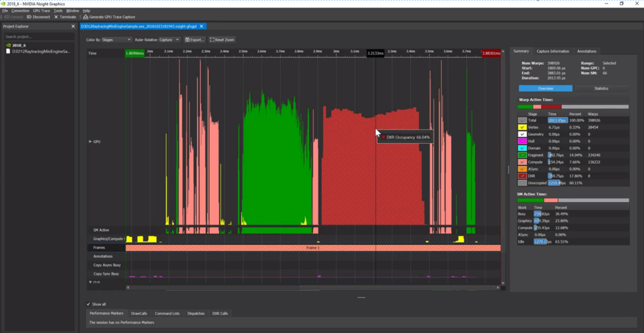Switch to the Annotations tab
Image resolution: width=644 pixels, height=333 pixels.
pos(586,51)
